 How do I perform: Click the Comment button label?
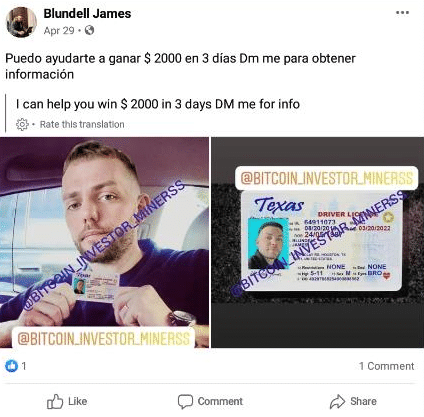click(x=220, y=401)
